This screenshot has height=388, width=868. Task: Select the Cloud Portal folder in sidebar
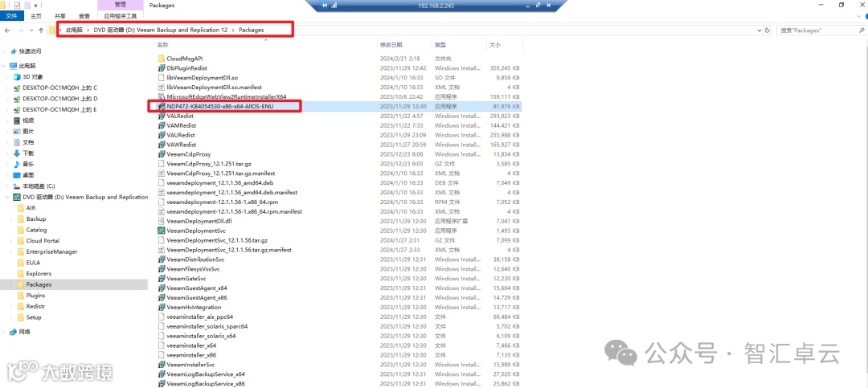[x=42, y=241]
